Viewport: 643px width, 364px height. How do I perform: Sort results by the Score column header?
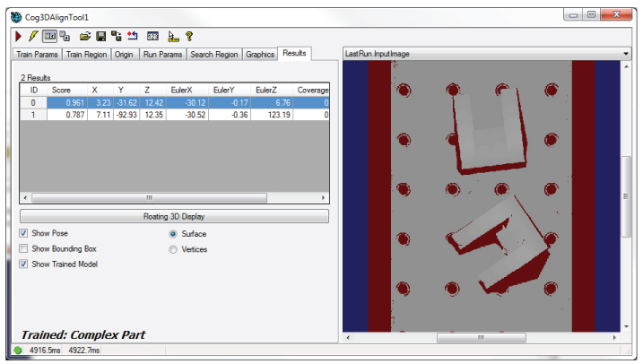click(62, 90)
